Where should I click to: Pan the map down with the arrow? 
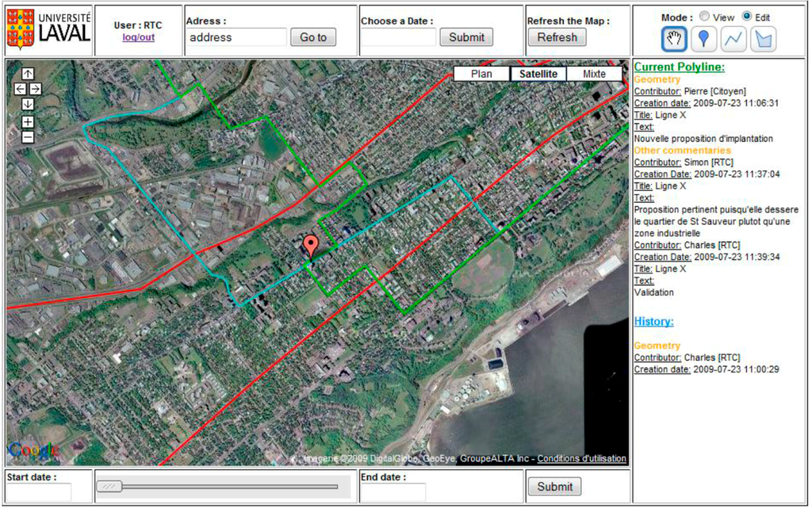(28, 104)
